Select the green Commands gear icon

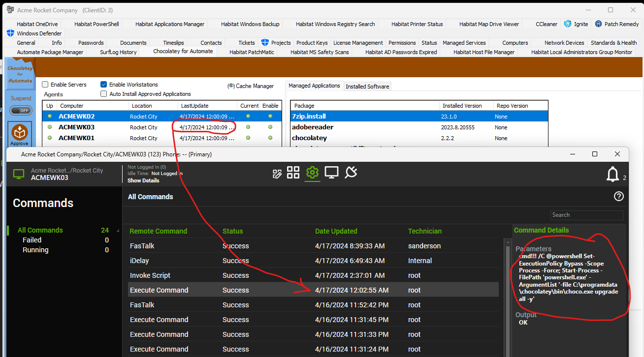point(312,172)
